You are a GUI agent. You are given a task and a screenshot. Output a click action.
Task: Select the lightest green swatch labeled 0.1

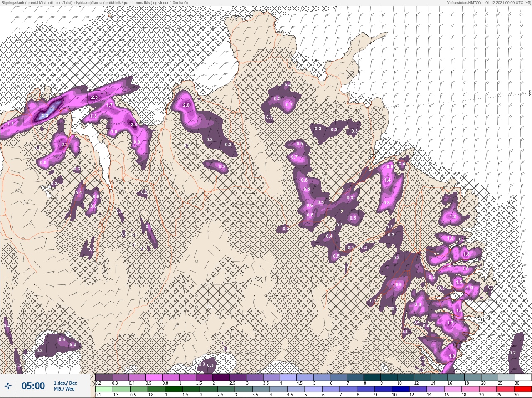coord(104,389)
